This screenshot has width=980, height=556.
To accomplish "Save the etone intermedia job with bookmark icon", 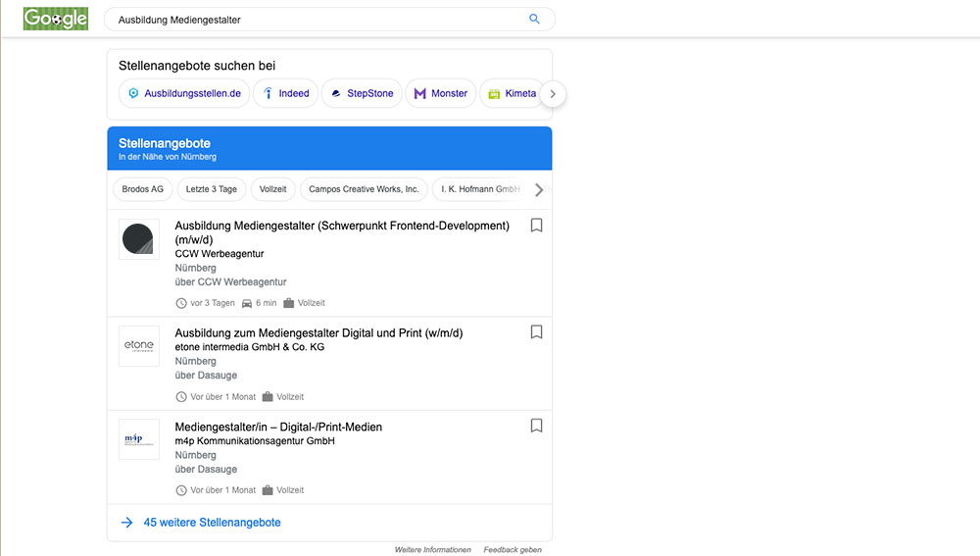I will pyautogui.click(x=536, y=332).
